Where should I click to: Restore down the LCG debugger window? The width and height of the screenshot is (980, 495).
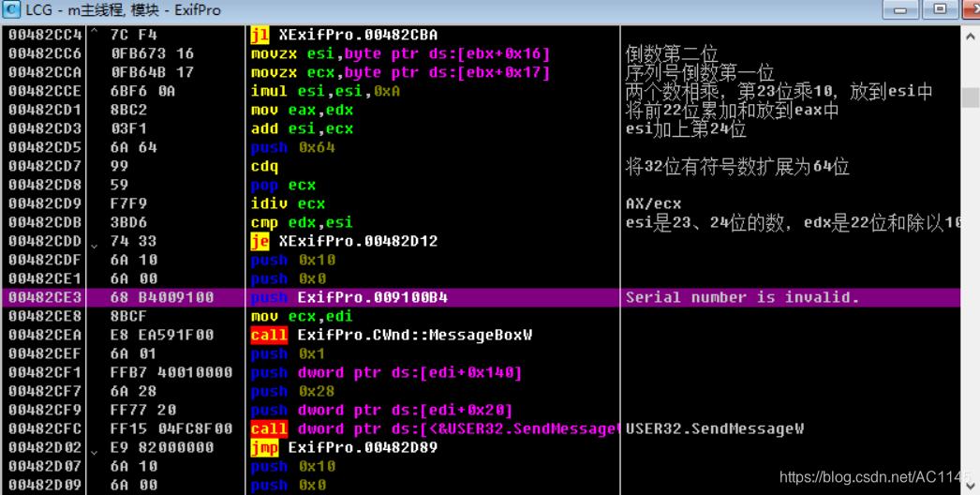[940, 9]
